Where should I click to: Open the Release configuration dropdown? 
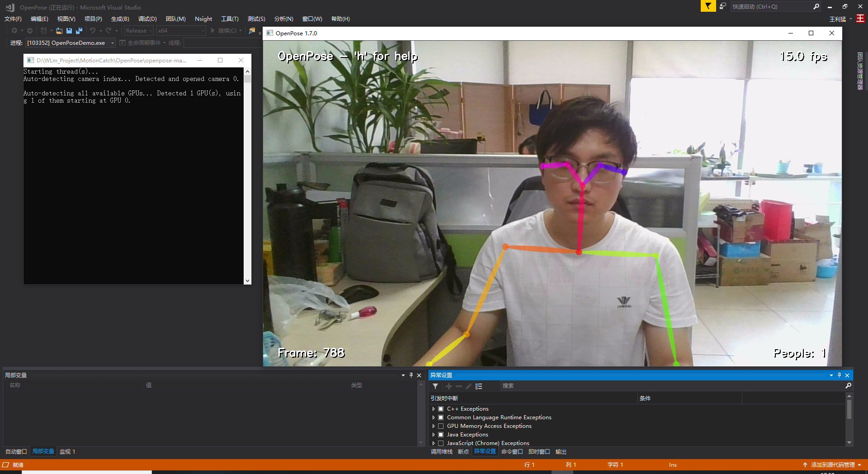pos(139,30)
